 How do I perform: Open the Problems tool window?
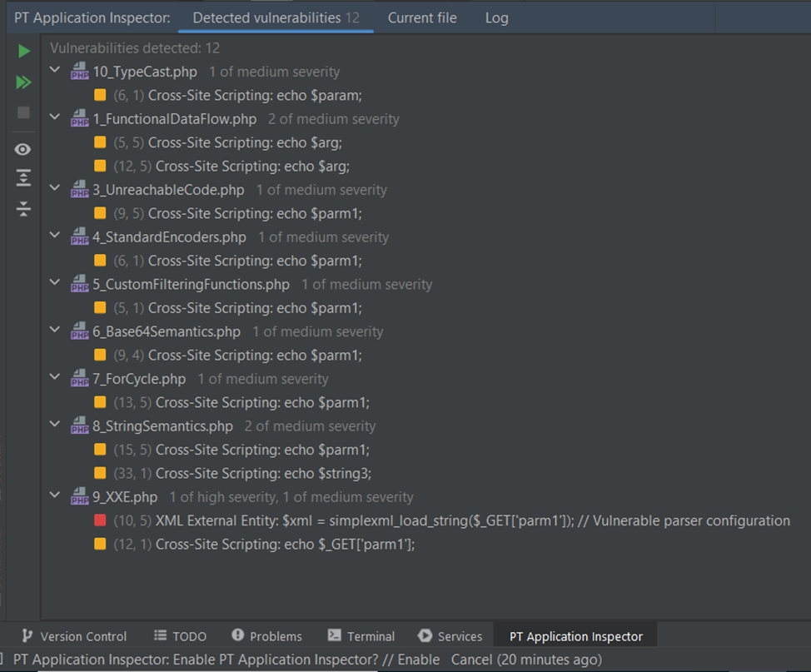(x=267, y=636)
